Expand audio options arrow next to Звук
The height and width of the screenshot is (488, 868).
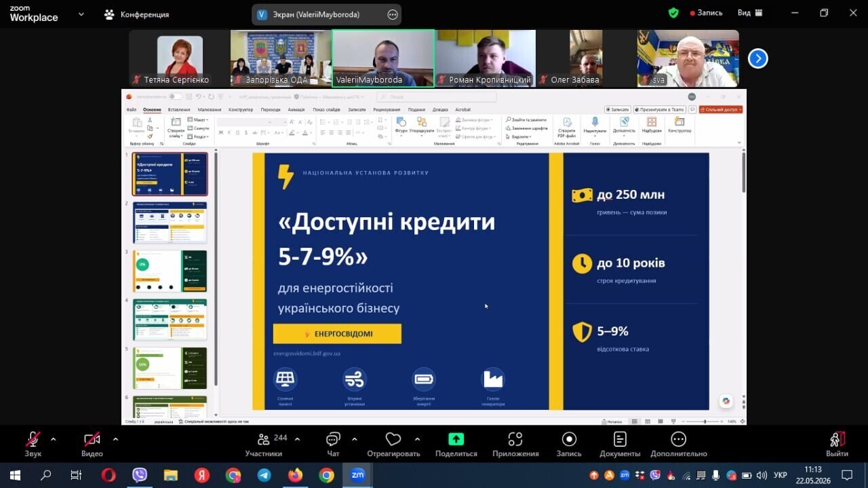click(x=54, y=439)
